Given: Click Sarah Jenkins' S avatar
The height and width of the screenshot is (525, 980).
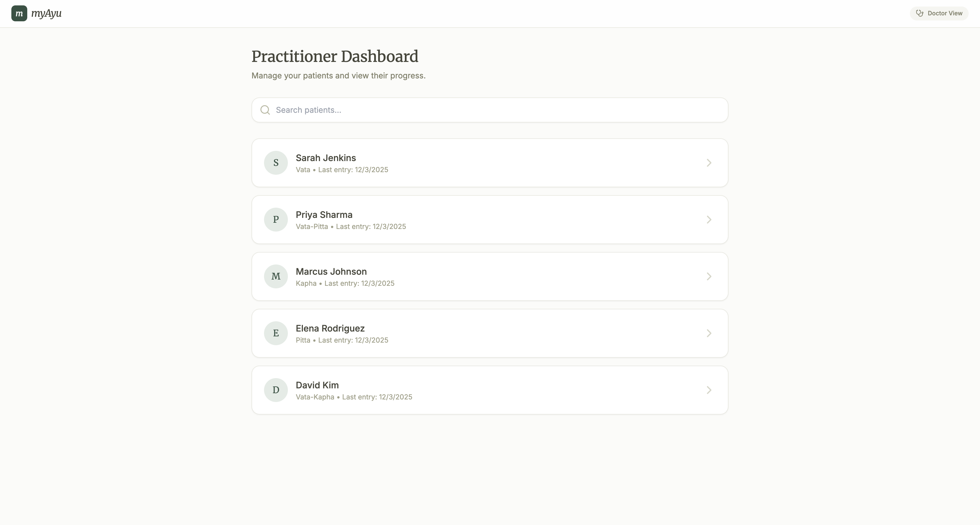Looking at the screenshot, I should (x=276, y=163).
